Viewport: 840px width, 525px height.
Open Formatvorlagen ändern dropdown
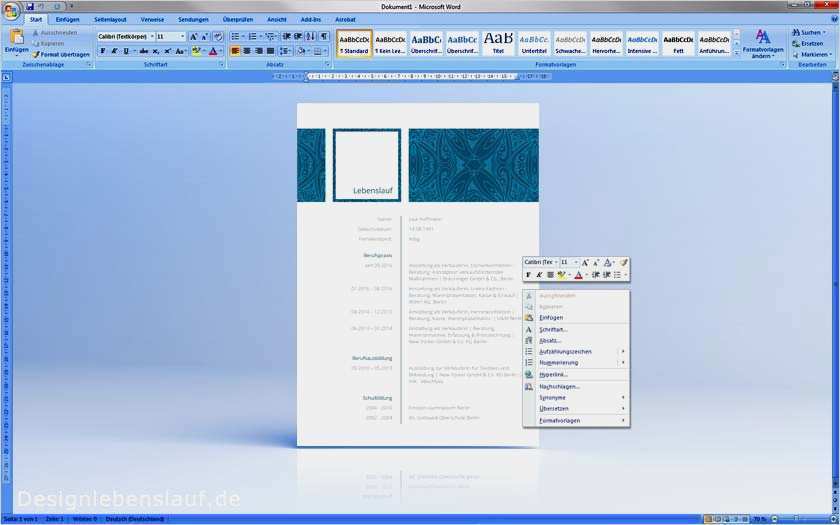click(x=763, y=44)
